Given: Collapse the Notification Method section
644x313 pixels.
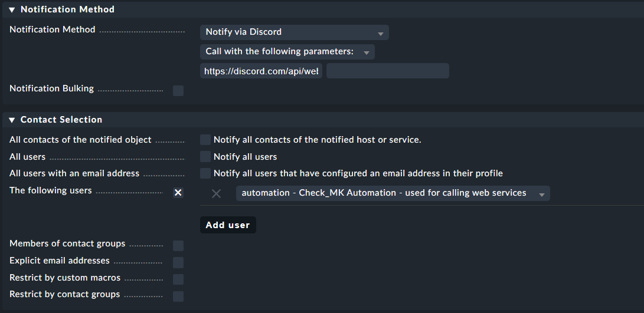Looking at the screenshot, I should (x=12, y=9).
